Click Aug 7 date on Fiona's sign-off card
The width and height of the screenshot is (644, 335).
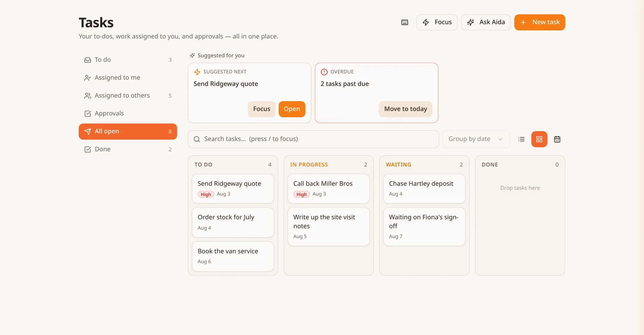(x=395, y=236)
